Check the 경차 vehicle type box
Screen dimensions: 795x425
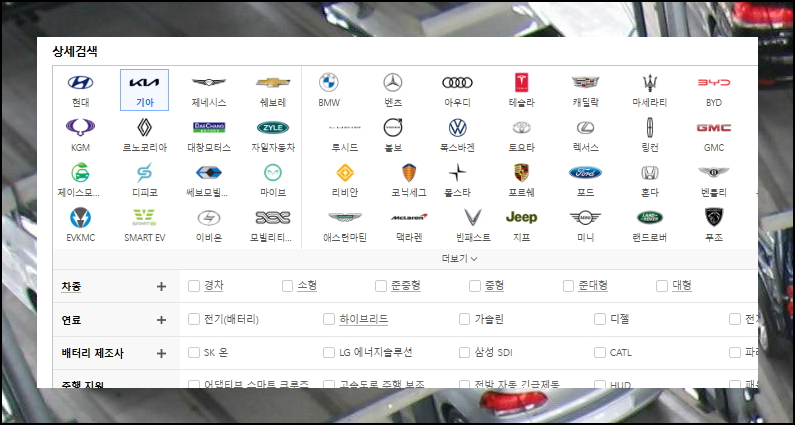[194, 286]
